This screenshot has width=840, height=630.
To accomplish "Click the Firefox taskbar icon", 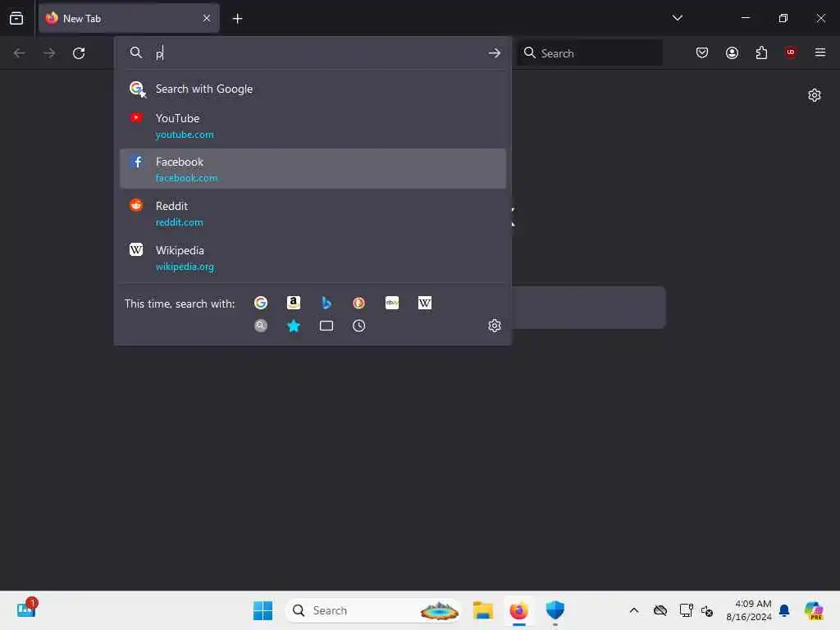I will 518,610.
